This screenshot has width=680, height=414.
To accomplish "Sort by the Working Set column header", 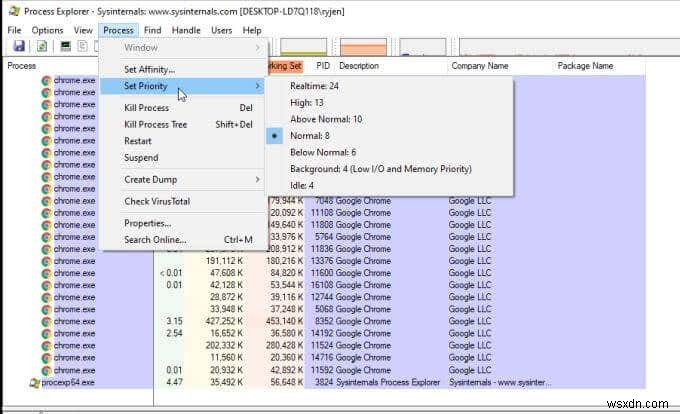I will (x=286, y=66).
